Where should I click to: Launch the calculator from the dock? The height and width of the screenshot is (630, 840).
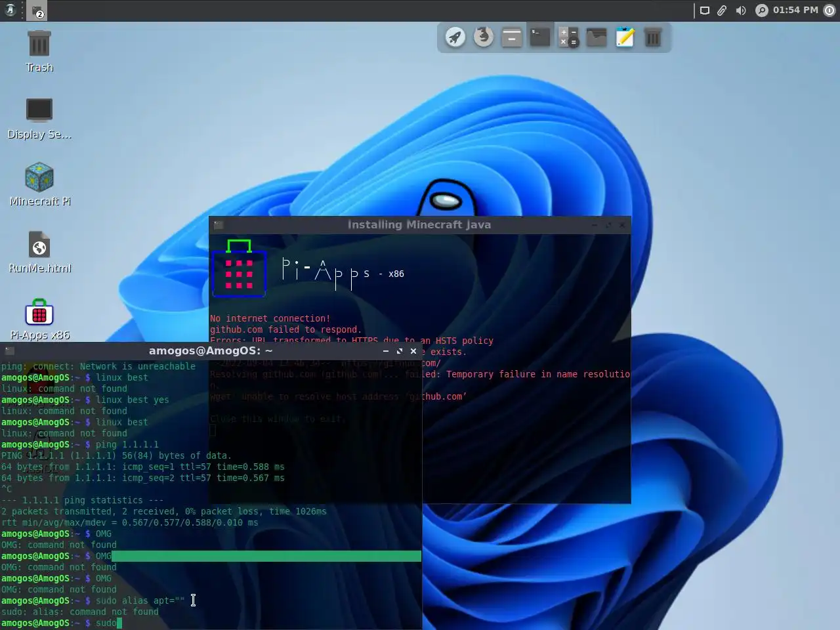(x=568, y=37)
